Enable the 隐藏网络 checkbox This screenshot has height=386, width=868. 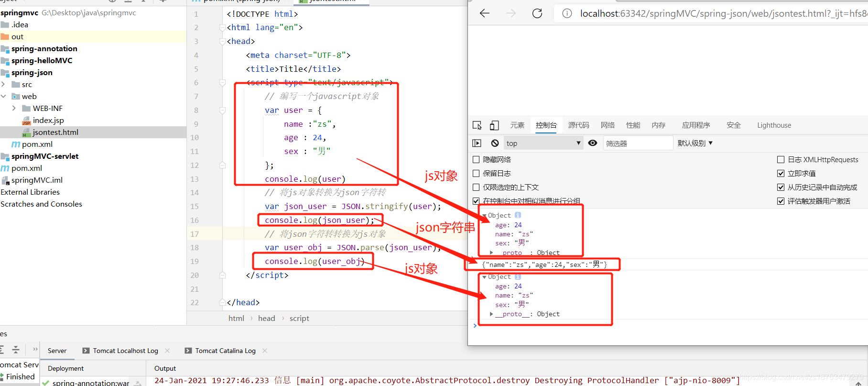pyautogui.click(x=476, y=159)
